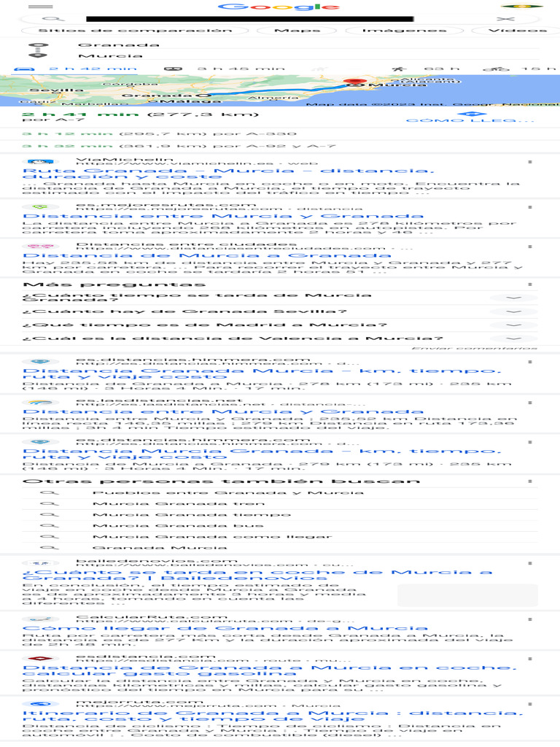Open options menu for mejoresrutas result
560x747 pixels.
click(530, 207)
